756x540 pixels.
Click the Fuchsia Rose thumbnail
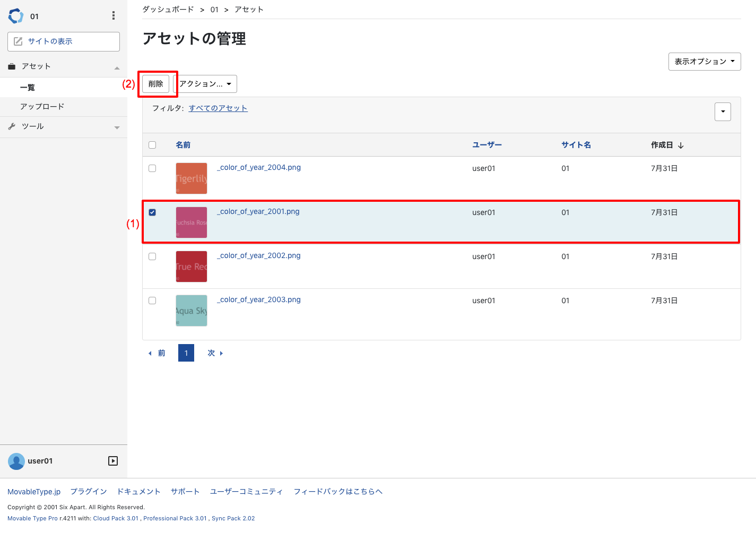pos(192,222)
